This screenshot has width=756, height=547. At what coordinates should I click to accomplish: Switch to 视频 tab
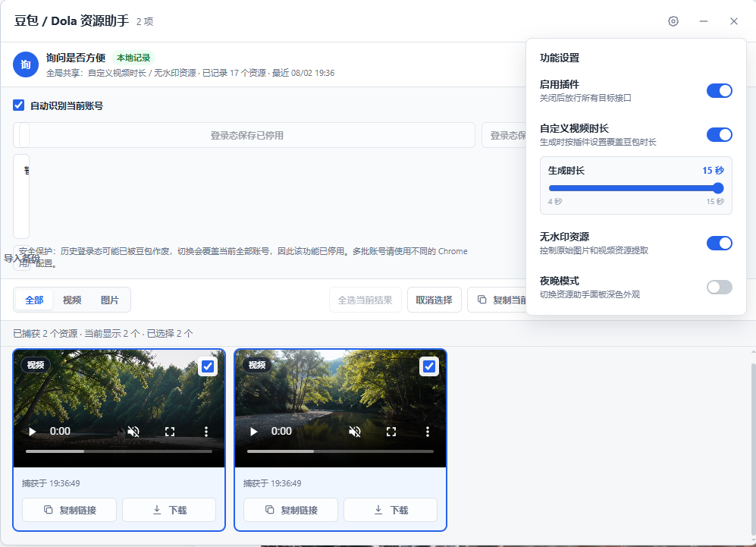point(72,300)
